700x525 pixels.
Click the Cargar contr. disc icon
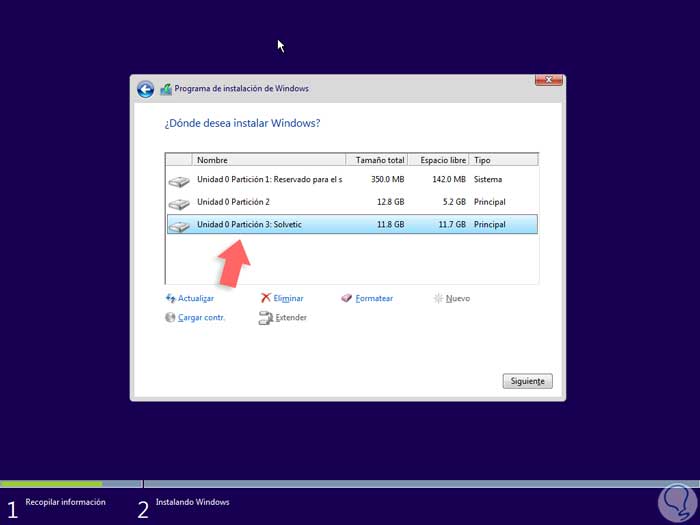(170, 317)
